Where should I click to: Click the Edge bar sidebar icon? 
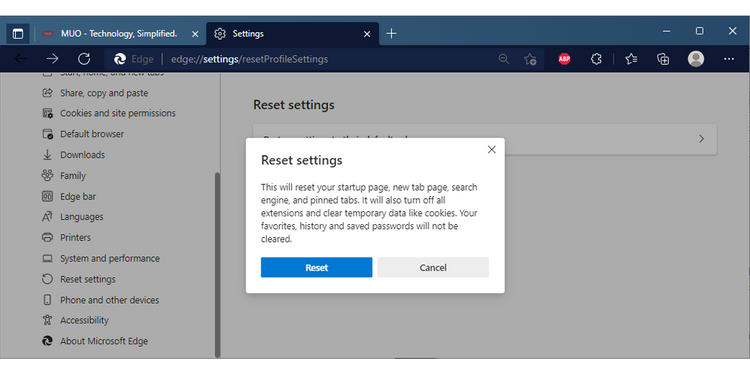point(47,196)
